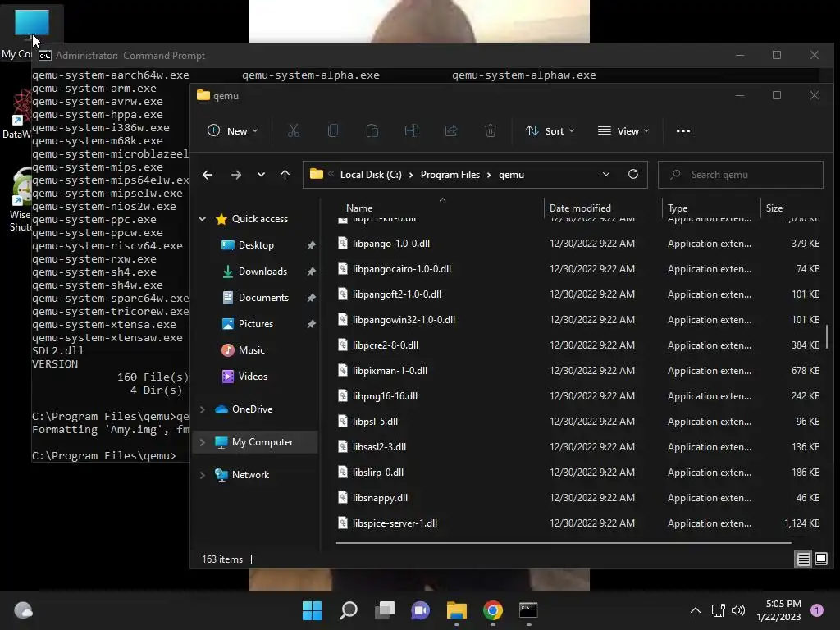Select libpango-1.0-0.dll file
This screenshot has height=630, width=840.
(391, 243)
